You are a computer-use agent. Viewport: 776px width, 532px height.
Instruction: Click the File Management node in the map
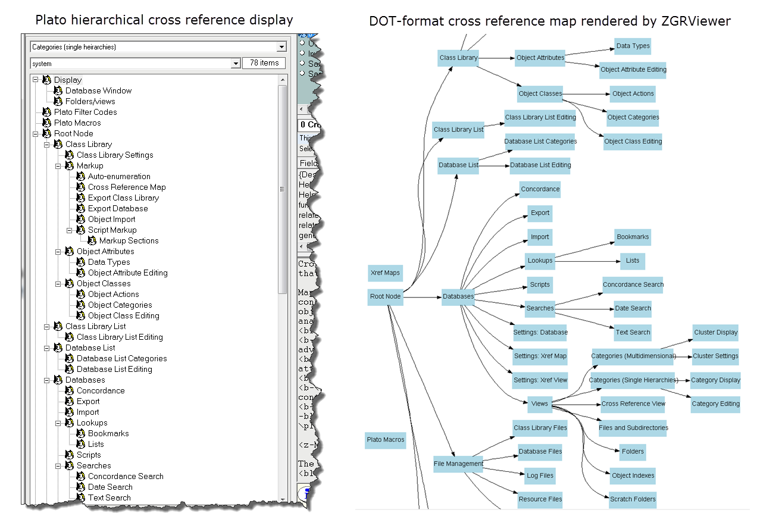(458, 464)
